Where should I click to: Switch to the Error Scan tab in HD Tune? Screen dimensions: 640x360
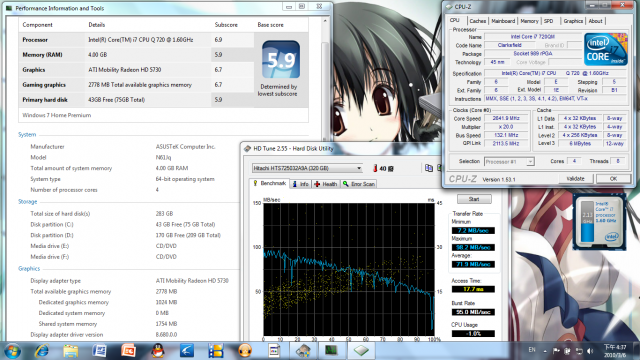[x=359, y=184]
